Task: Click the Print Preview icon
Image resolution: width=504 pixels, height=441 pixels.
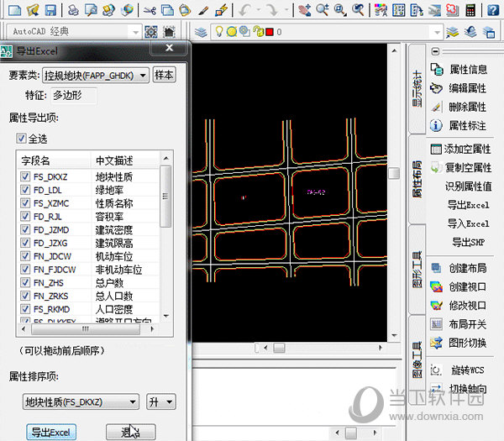Action: [91, 10]
